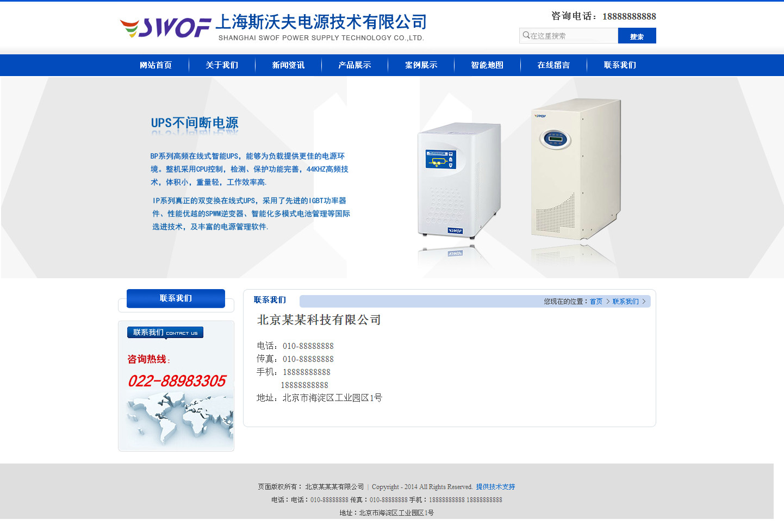Click the blue 搜索 search button

(637, 36)
